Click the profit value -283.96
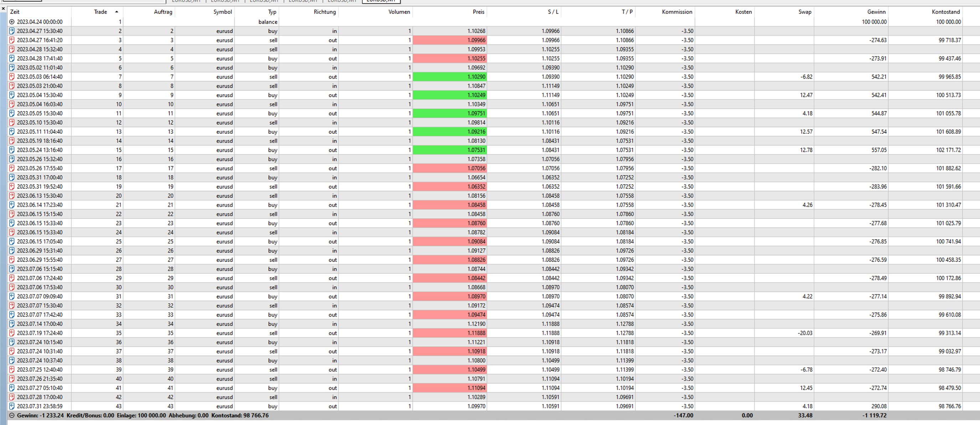Viewport: 980px width, 425px height. (x=878, y=187)
